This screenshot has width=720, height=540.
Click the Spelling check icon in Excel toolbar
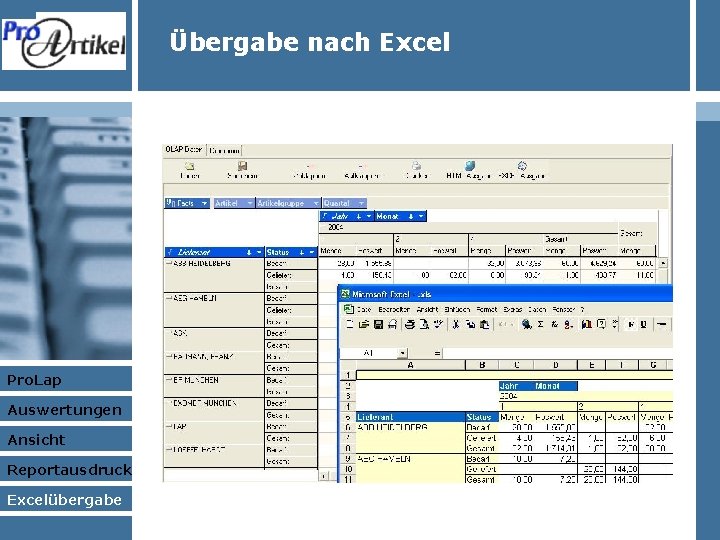click(x=439, y=325)
